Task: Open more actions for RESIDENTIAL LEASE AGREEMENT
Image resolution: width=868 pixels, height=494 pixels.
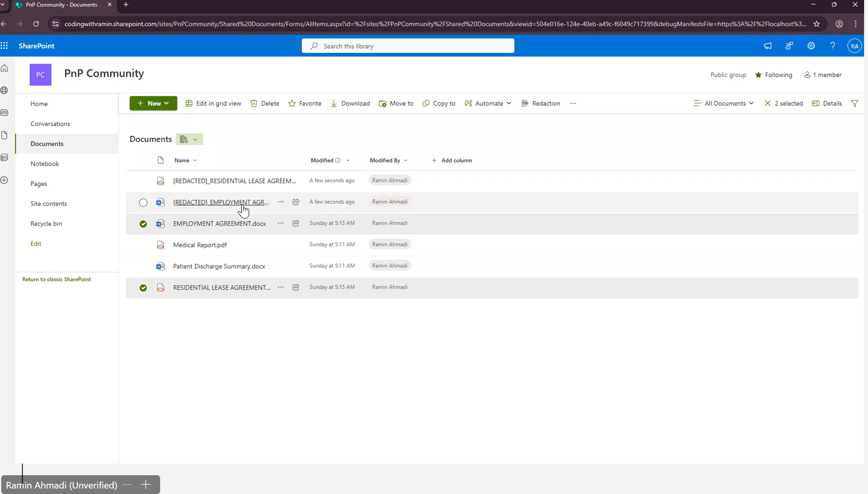Action: tap(281, 287)
